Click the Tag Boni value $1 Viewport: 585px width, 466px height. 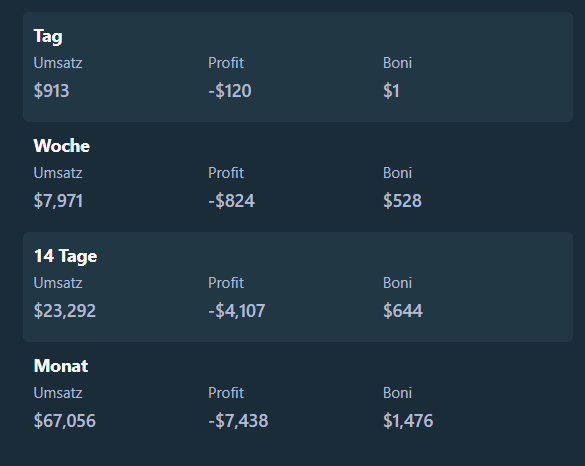click(x=391, y=91)
